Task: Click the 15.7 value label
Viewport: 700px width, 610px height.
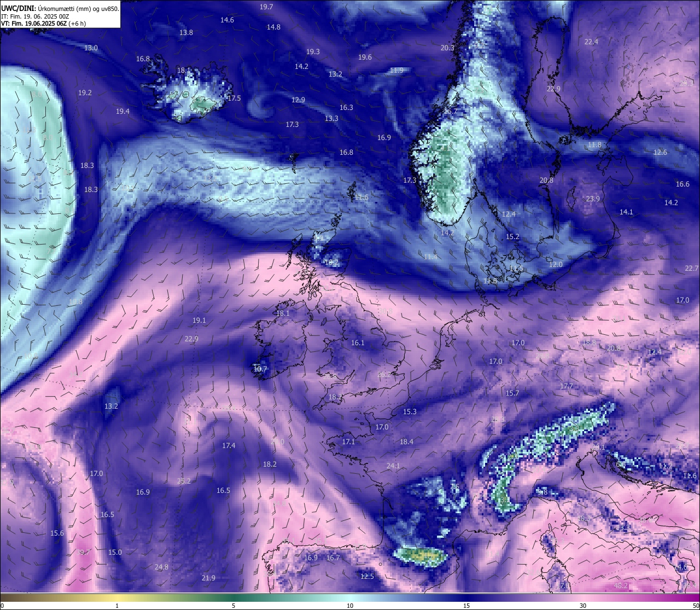Action: pyautogui.click(x=512, y=393)
